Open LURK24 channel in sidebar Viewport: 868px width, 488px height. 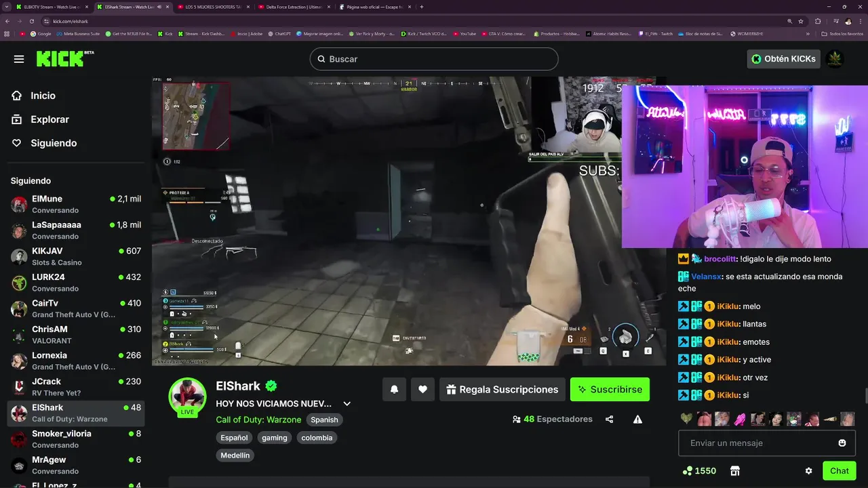click(x=76, y=283)
